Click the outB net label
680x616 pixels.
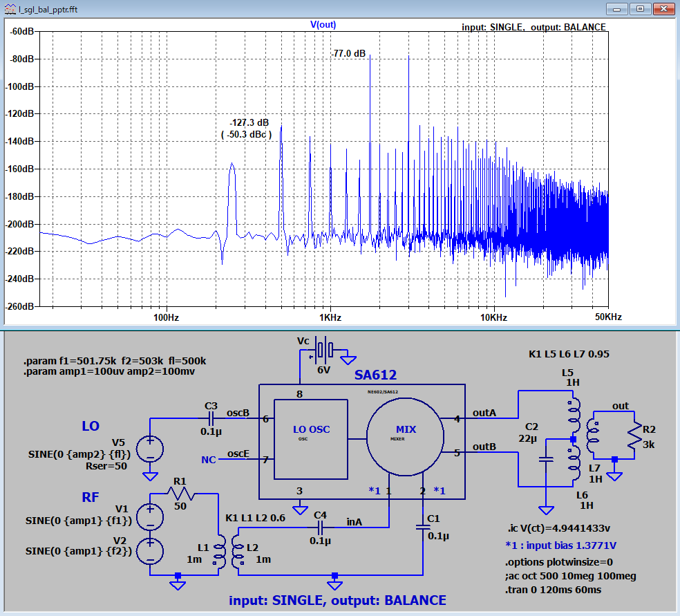(x=484, y=447)
